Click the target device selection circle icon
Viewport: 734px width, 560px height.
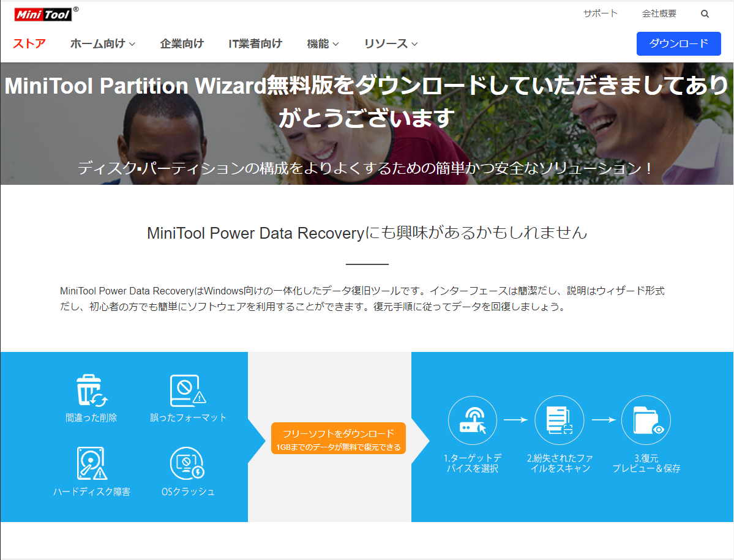click(473, 420)
